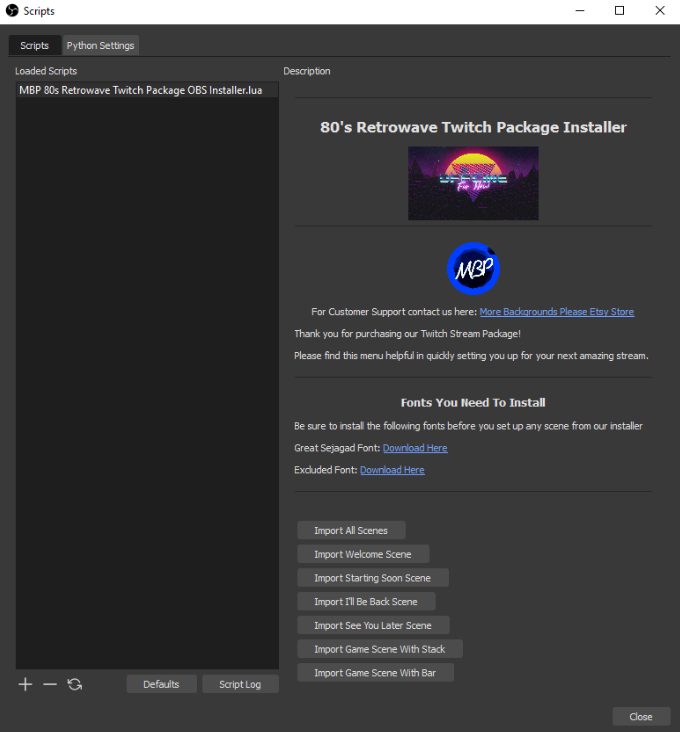680x732 pixels.
Task: Select MBP 80s Retrowave Installer.lua script
Action: [147, 90]
